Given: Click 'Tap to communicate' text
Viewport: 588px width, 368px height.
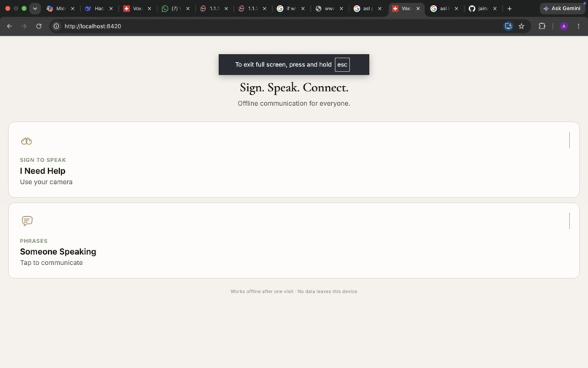Looking at the screenshot, I should [x=51, y=262].
